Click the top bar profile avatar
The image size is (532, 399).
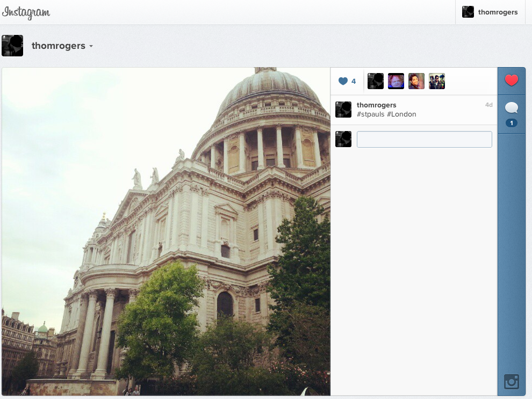pyautogui.click(x=468, y=12)
